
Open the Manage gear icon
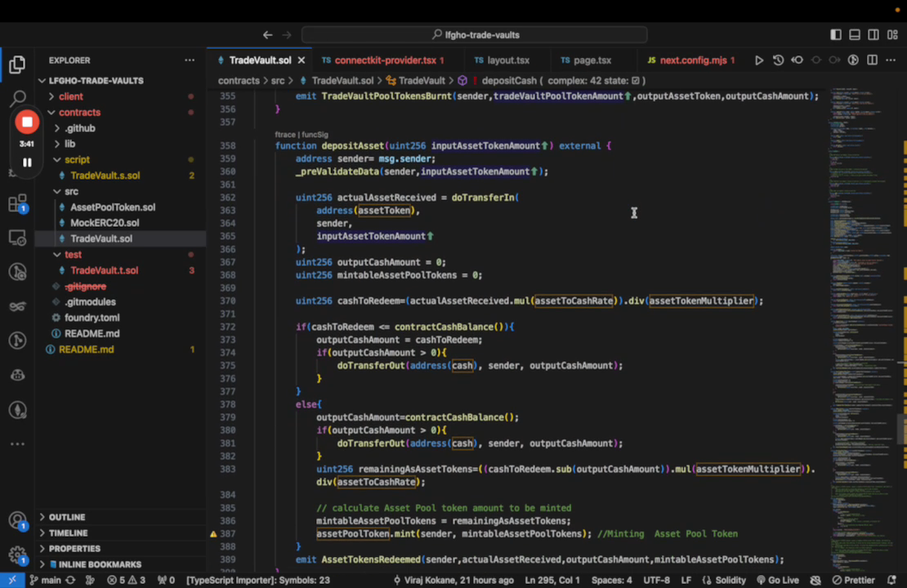point(17,555)
